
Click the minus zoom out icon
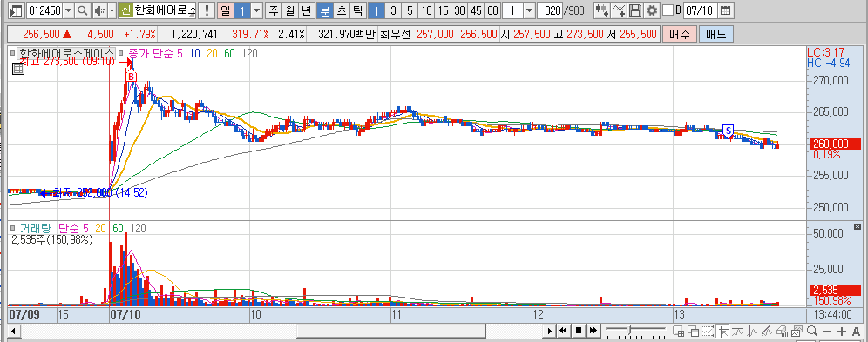[x=826, y=332]
